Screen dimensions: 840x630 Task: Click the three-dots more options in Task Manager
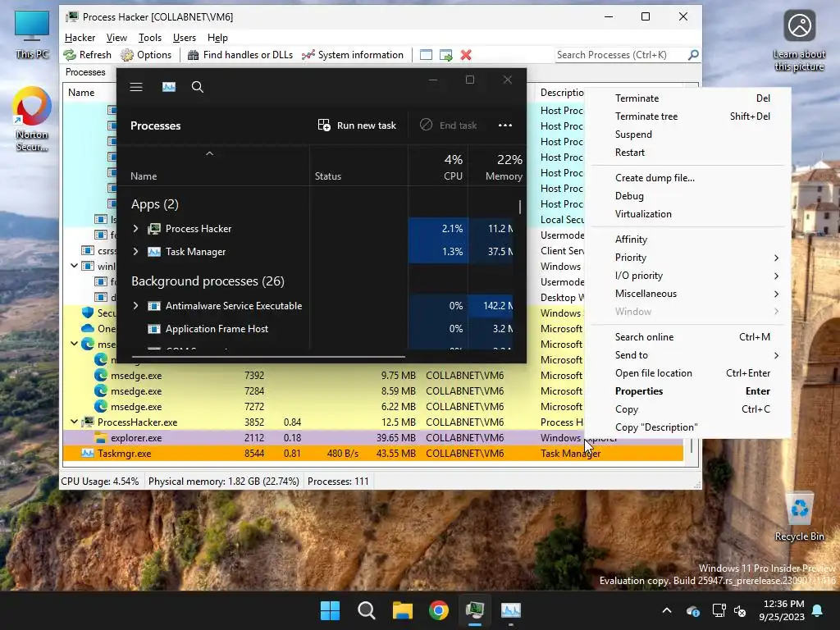click(505, 126)
